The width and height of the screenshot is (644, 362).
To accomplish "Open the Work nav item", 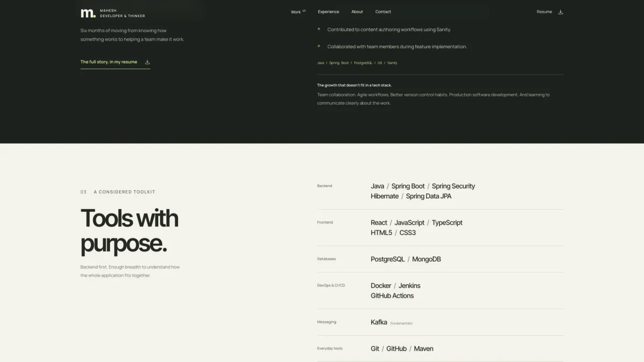I will coord(298,12).
